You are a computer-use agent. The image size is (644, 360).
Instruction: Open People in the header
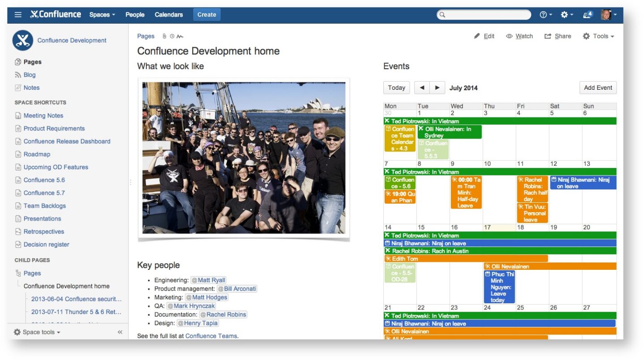tap(135, 15)
